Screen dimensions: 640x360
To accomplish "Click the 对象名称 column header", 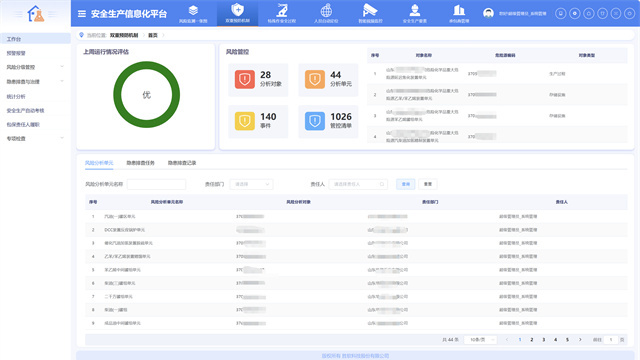I will point(424,55).
